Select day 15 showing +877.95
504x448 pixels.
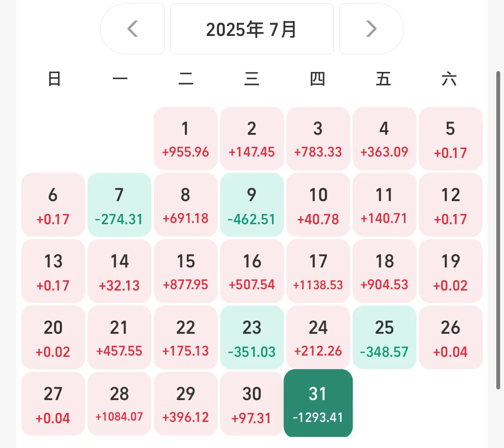point(186,271)
